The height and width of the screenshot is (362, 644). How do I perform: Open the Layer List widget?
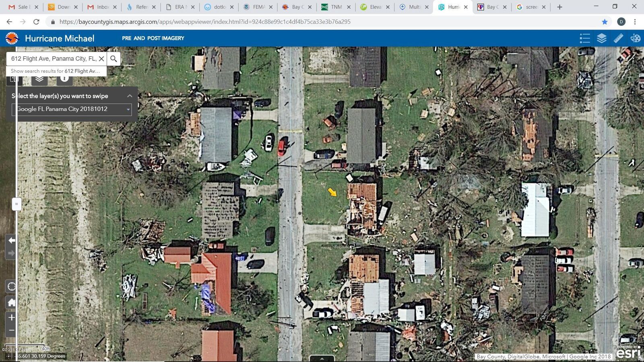[602, 38]
